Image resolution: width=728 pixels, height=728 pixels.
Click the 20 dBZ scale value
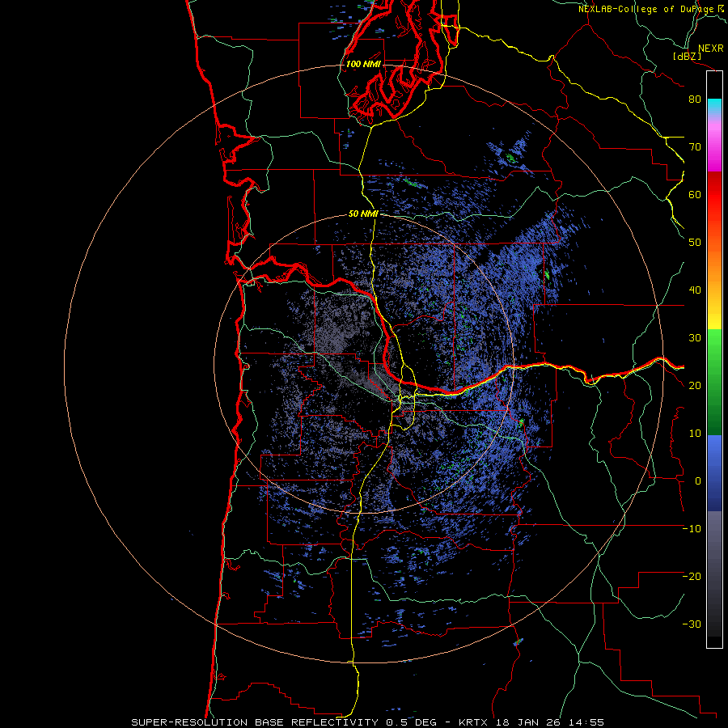(695, 386)
